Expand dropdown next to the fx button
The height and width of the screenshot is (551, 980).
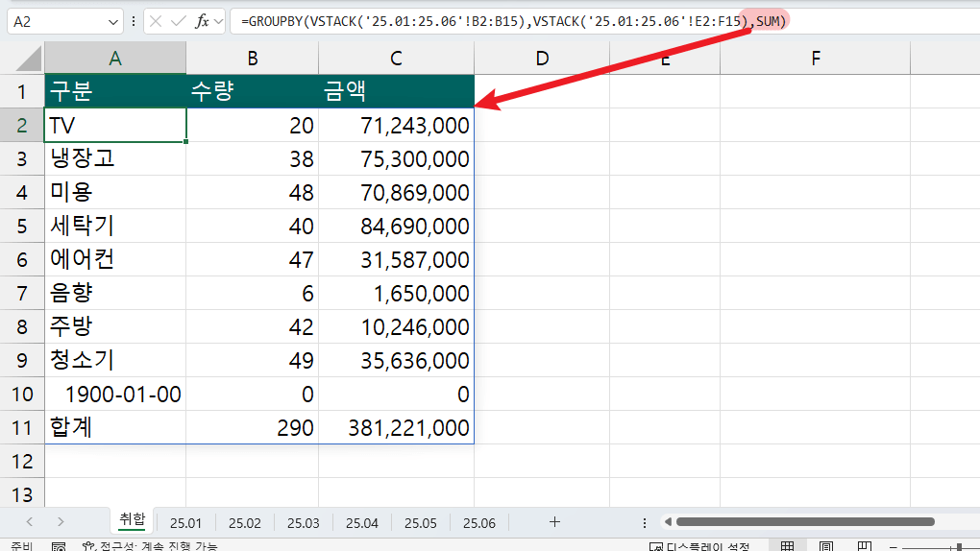[218, 22]
